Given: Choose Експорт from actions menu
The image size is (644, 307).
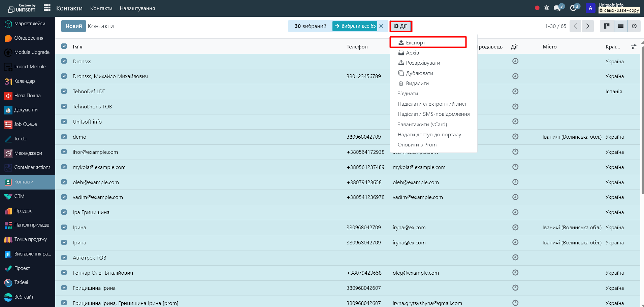Looking at the screenshot, I should point(415,42).
